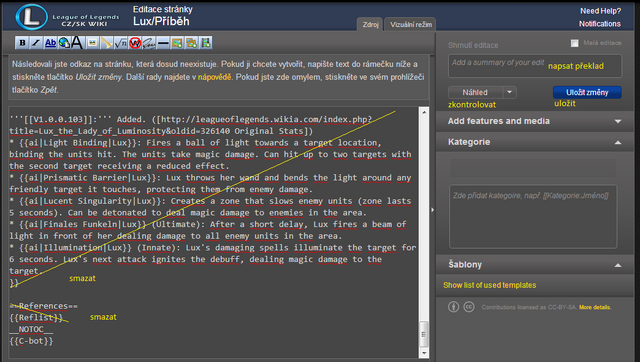
Task: Open the Need Help? link
Action: pos(600,11)
